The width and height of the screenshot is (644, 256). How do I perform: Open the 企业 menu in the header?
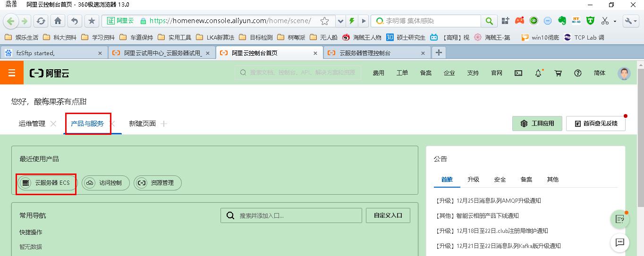point(449,73)
